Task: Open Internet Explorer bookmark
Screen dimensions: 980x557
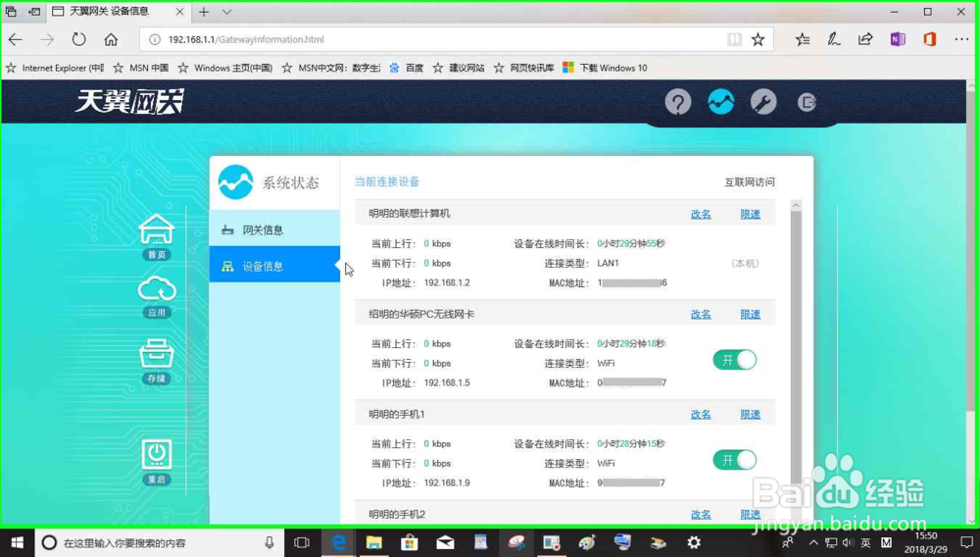Action: (55, 68)
